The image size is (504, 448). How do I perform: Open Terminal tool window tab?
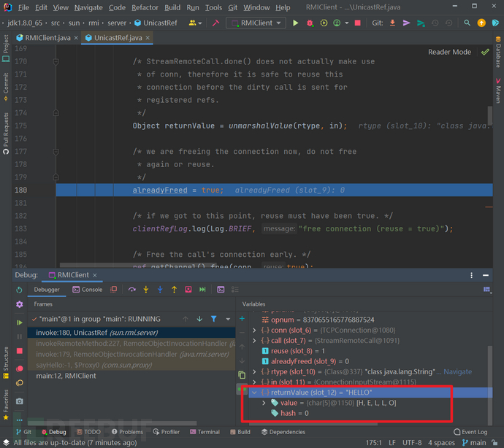(205, 432)
